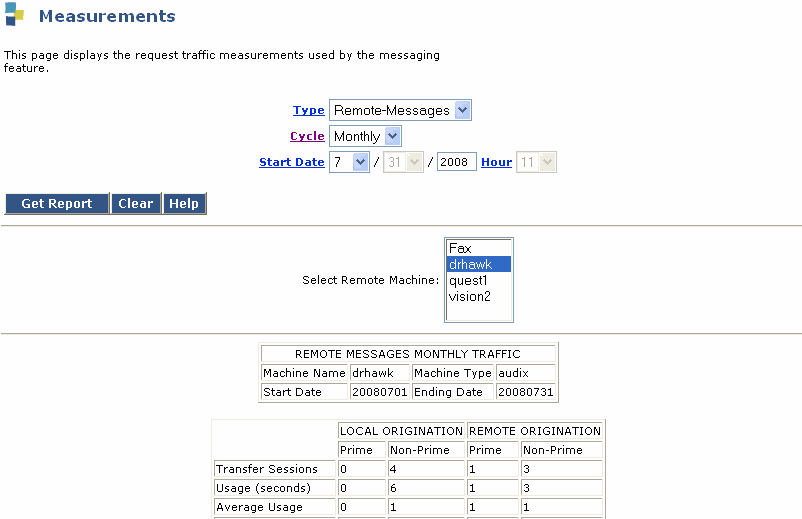Screen dimensions: 802x519
Task: Select Fax in remote machine list
Action: pos(479,249)
